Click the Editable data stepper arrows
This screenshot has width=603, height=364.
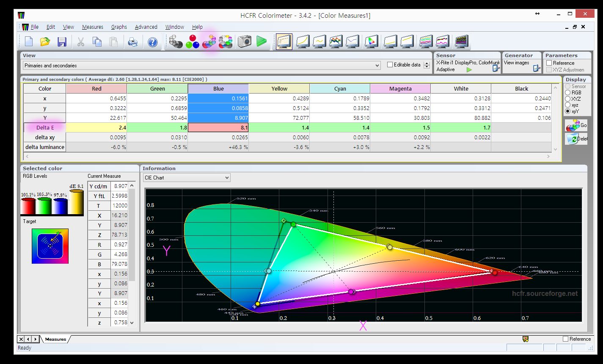[427, 65]
